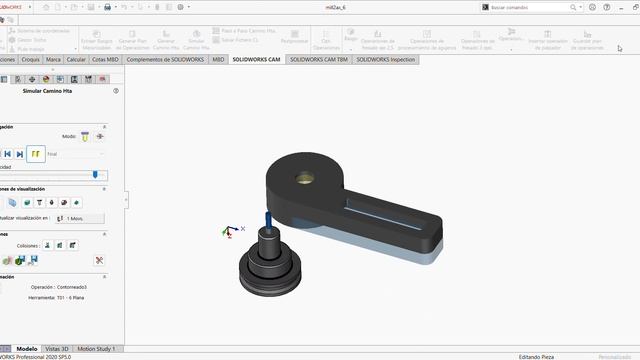Toggle tool display in visualization options
The height and width of the screenshot is (360, 640).
(x=40, y=202)
